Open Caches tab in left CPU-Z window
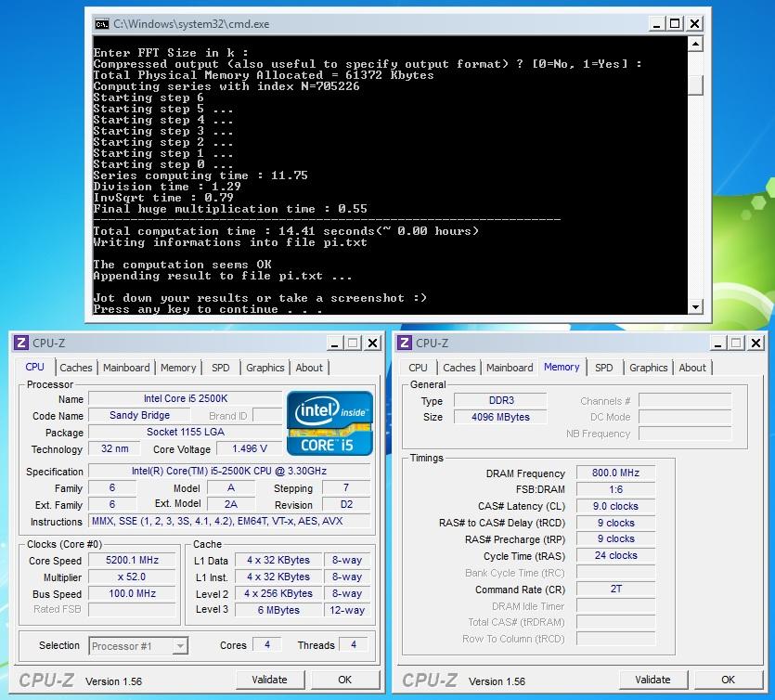Screen dimensions: 775x700 [x=75, y=368]
